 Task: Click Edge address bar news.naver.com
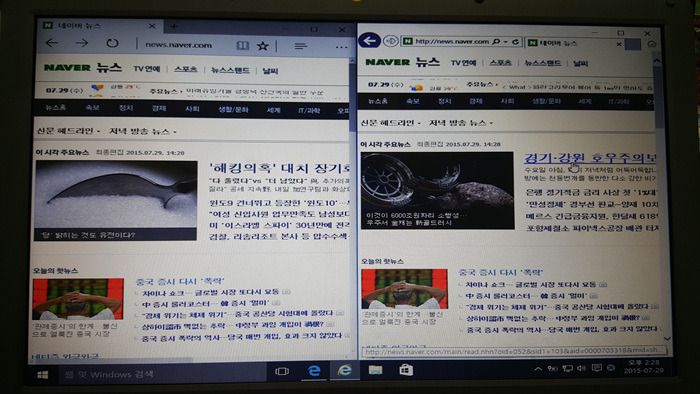(x=179, y=45)
